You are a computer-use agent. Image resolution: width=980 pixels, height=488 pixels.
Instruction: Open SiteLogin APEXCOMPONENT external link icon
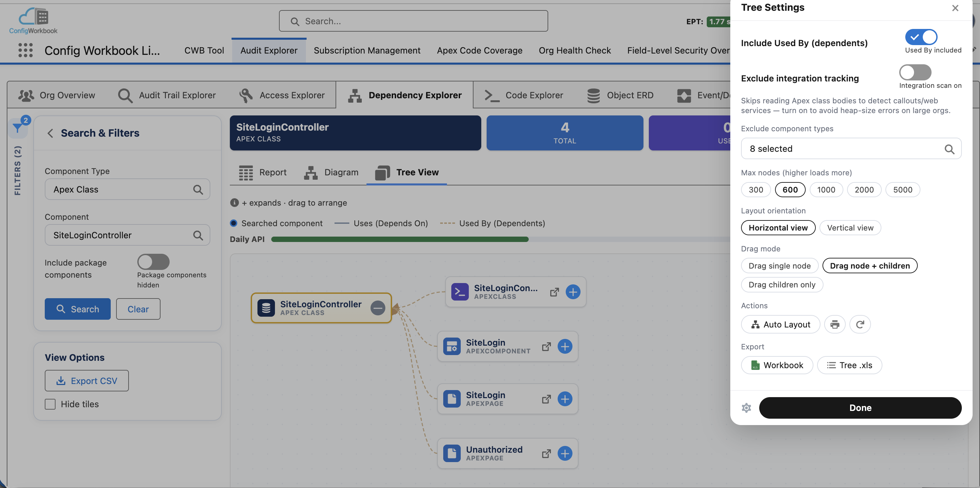546,346
